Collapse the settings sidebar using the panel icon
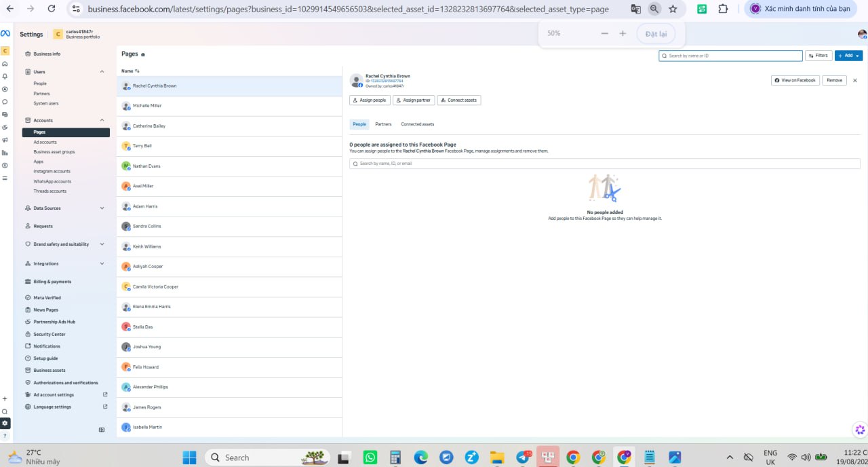 (102, 430)
